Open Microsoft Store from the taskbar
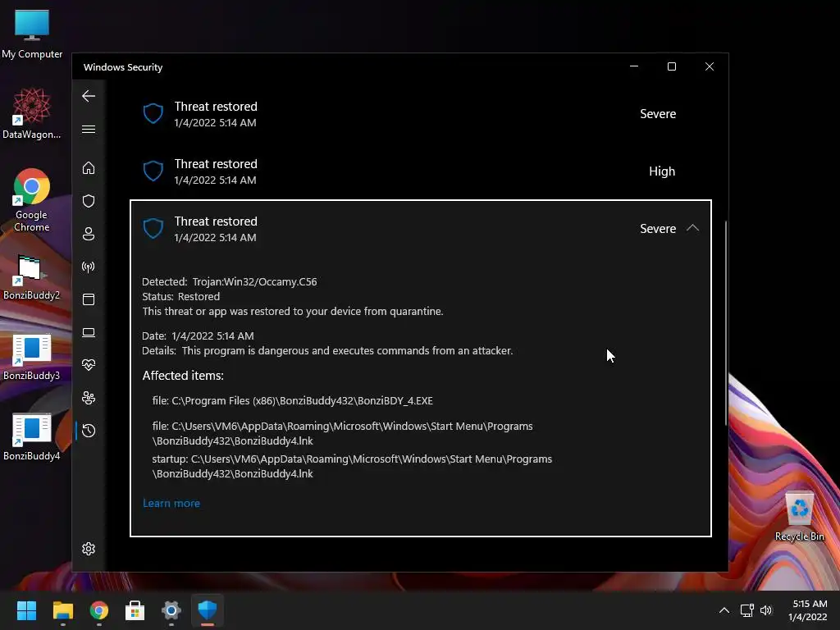The image size is (840, 630). [135, 610]
